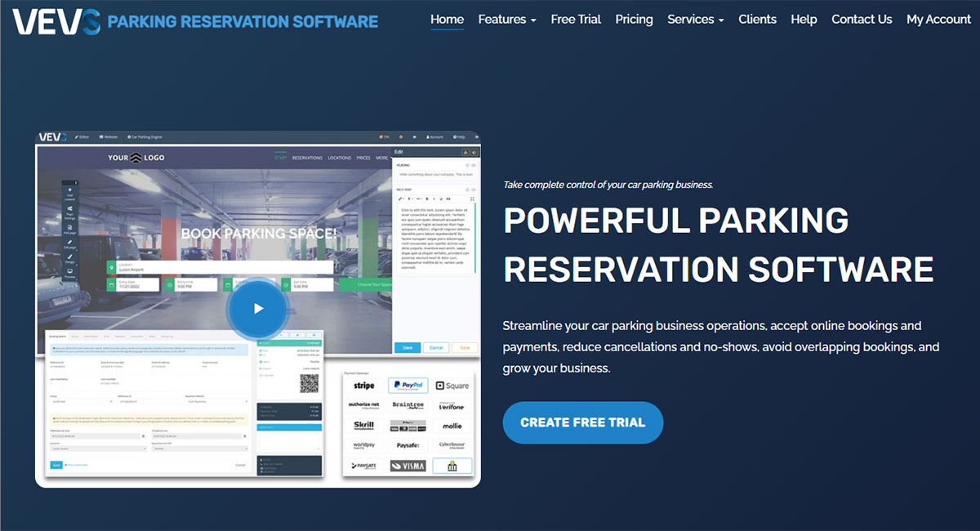The width and height of the screenshot is (980, 531).
Task: Click the VEVS logo in the header
Action: [56, 20]
